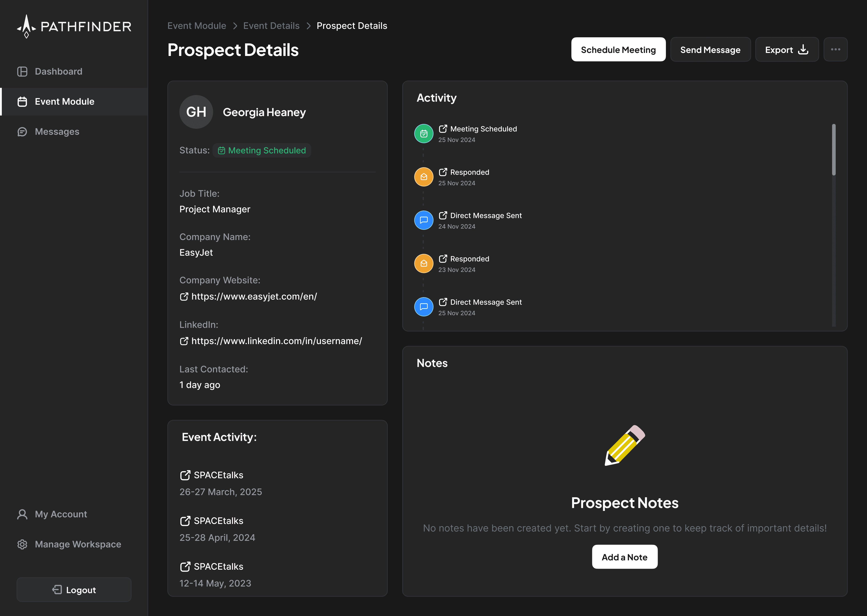This screenshot has height=616, width=867.
Task: Click the Meeting Scheduled status badge
Action: click(x=262, y=151)
